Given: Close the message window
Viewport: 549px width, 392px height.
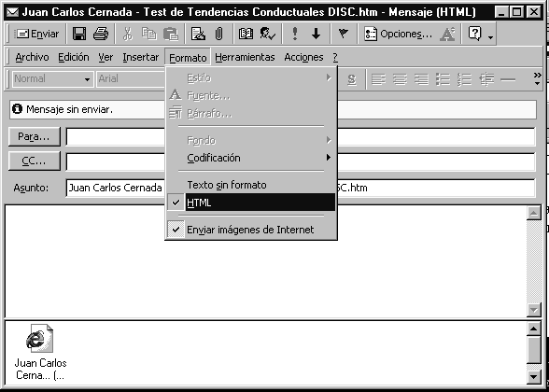Looking at the screenshot, I should 534,12.
